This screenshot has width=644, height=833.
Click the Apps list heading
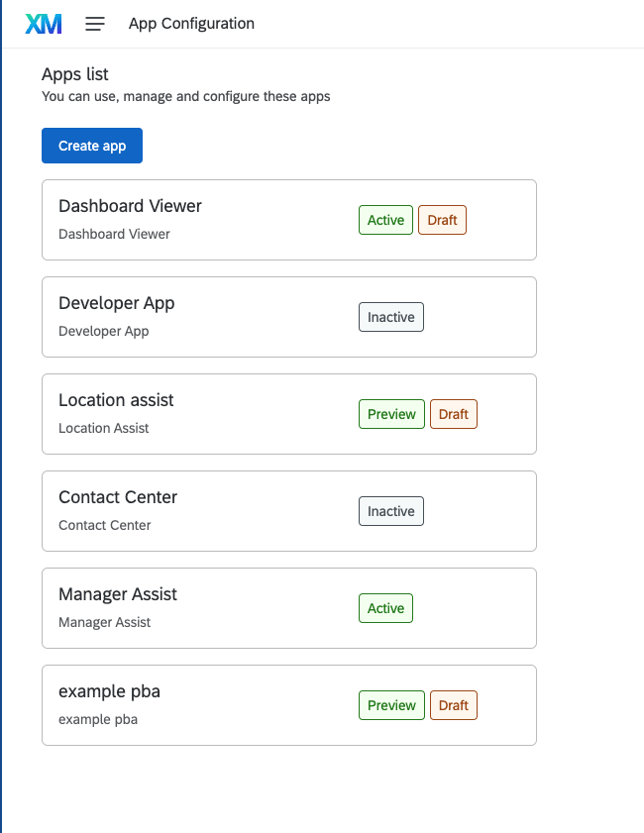[x=75, y=74]
